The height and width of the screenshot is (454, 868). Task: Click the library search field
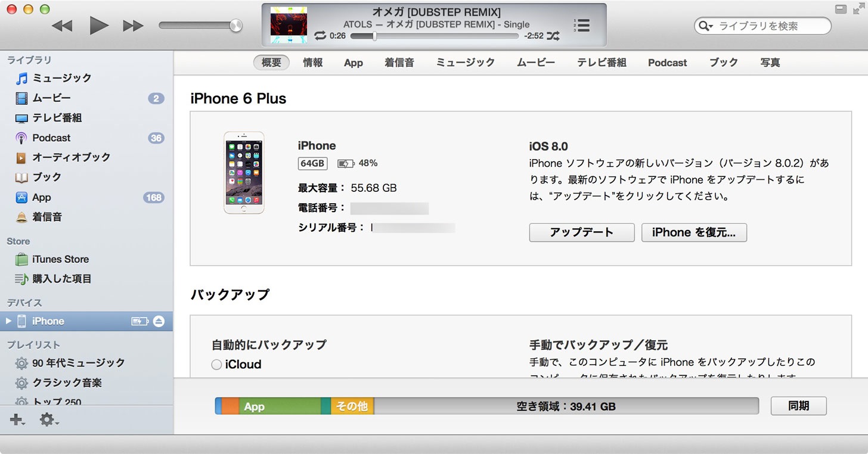[x=762, y=26]
